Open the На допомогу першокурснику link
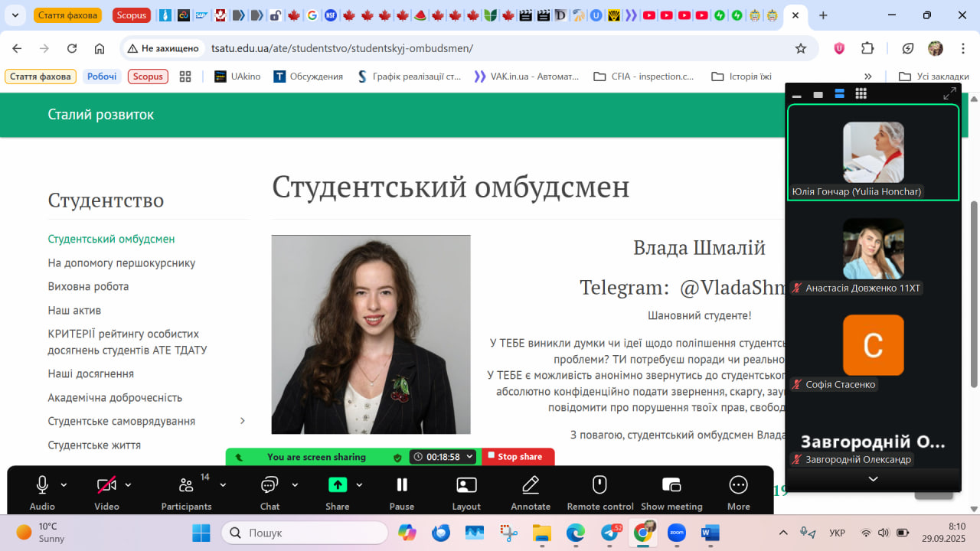Viewport: 980px width, 551px height. (x=122, y=262)
